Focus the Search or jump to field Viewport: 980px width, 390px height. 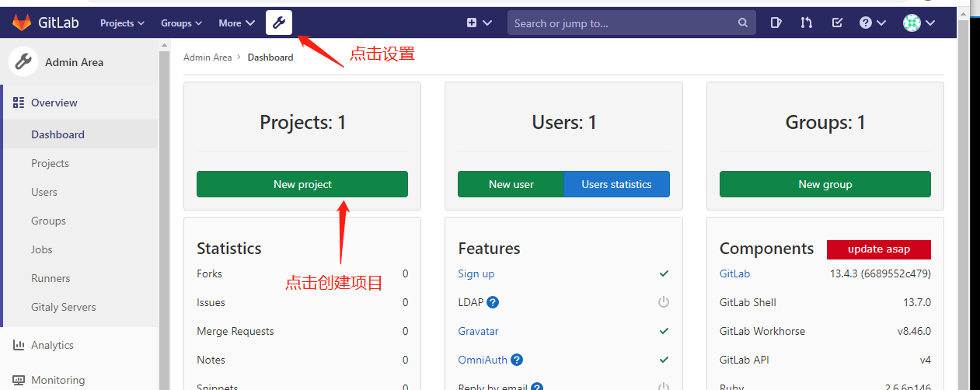pyautogui.click(x=623, y=23)
